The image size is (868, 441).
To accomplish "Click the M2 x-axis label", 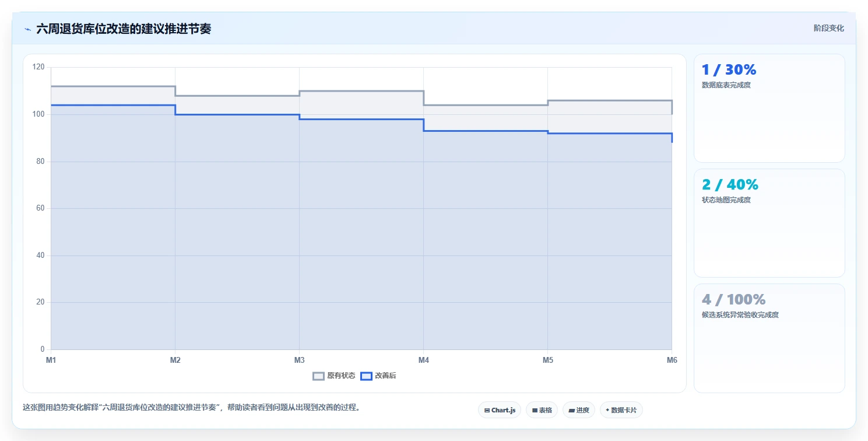I will click(175, 360).
